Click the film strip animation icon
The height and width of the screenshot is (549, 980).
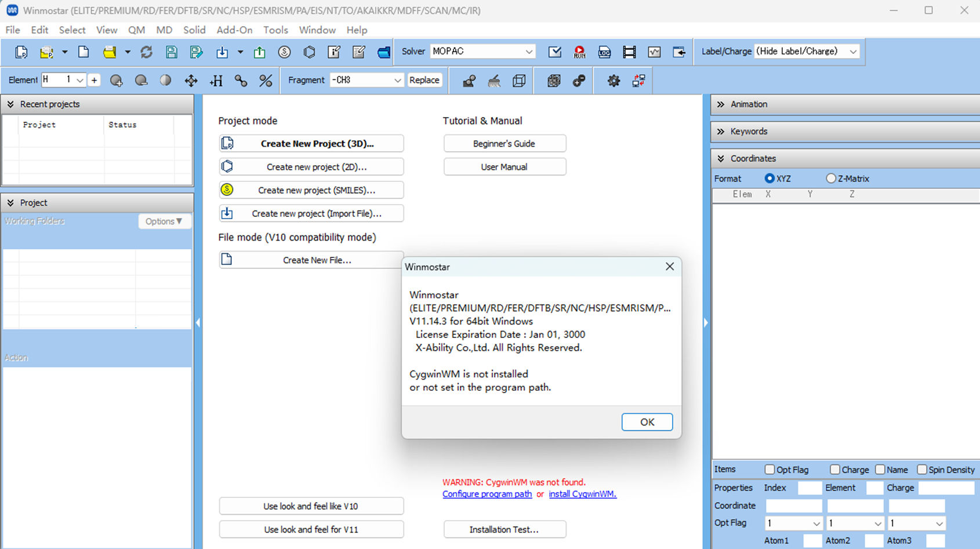point(629,52)
